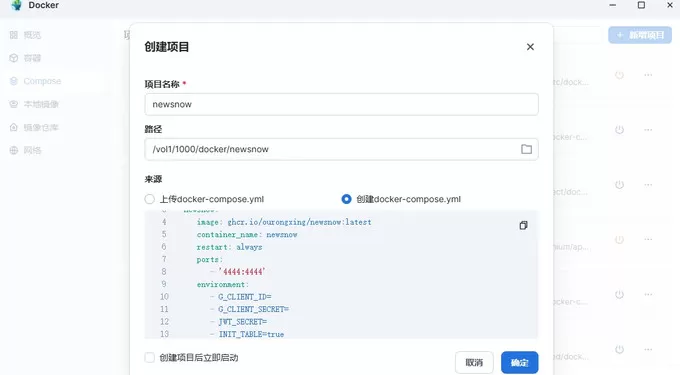Click the 网络 sidebar globe icon
680x375 pixels.
coord(14,150)
